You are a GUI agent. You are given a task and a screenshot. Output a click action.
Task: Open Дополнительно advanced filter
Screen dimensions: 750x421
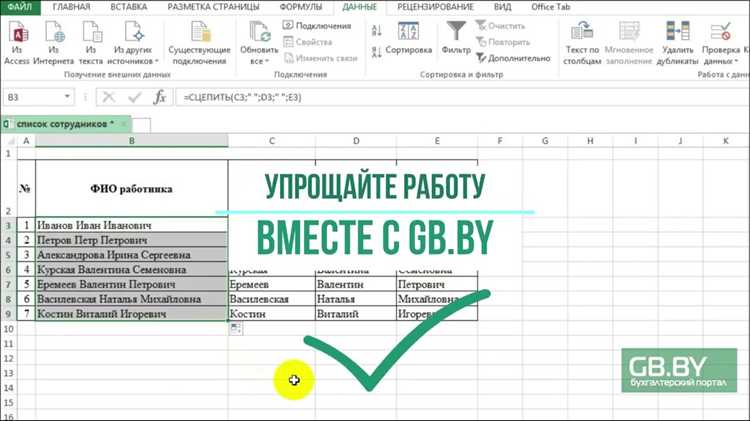pyautogui.click(x=513, y=58)
